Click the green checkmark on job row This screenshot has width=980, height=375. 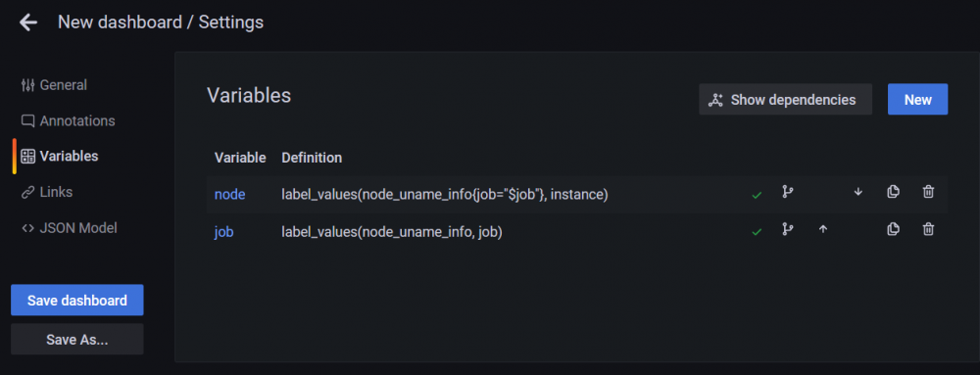[x=757, y=231]
